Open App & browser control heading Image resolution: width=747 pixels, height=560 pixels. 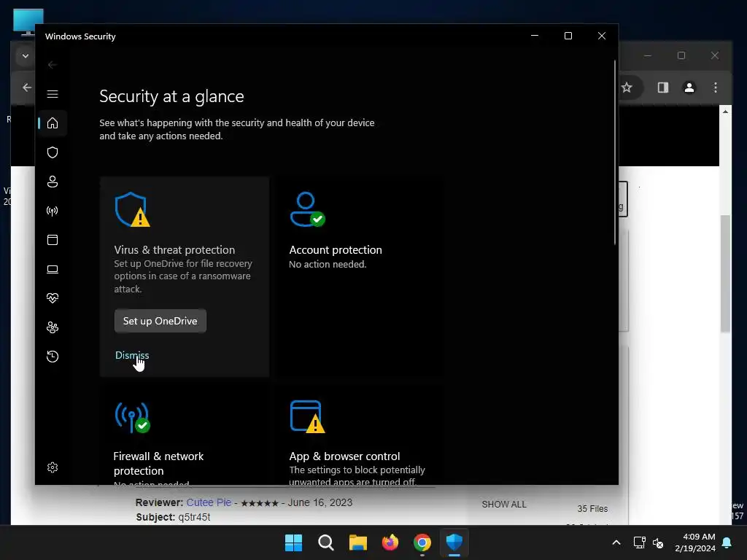344,456
